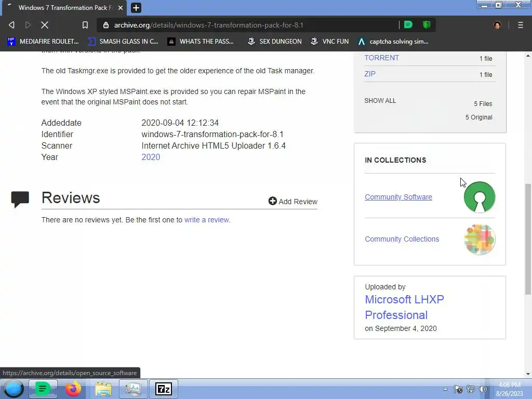The height and width of the screenshot is (399, 532).
Task: Open File Explorer from the taskbar
Action: (x=103, y=389)
